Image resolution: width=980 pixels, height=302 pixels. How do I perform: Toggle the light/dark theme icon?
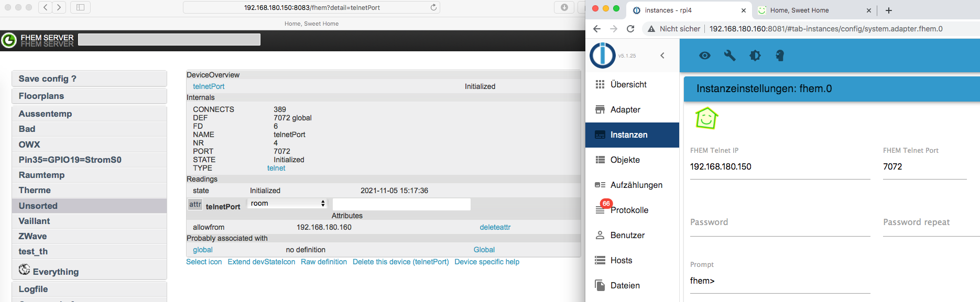755,55
